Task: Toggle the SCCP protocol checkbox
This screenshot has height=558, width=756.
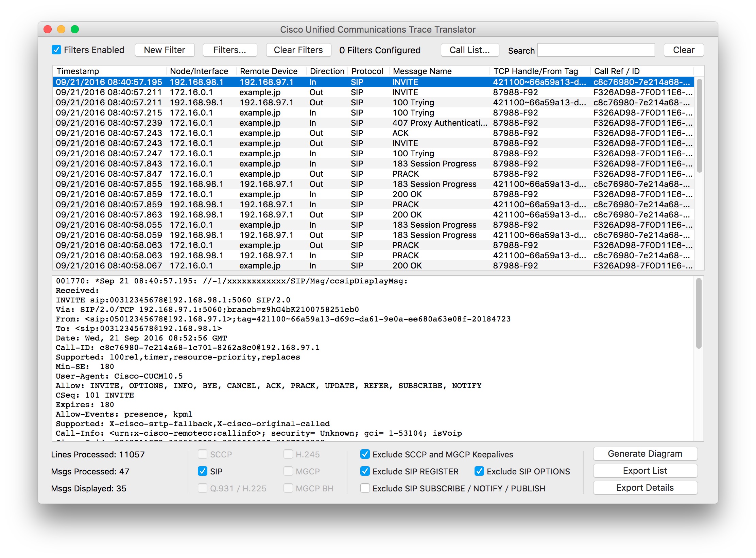Action: 203,454
